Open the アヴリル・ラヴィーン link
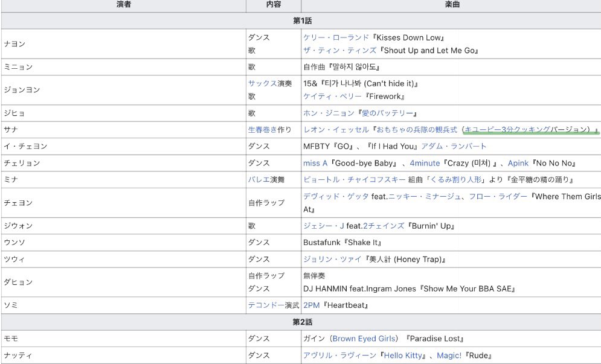 [339, 355]
